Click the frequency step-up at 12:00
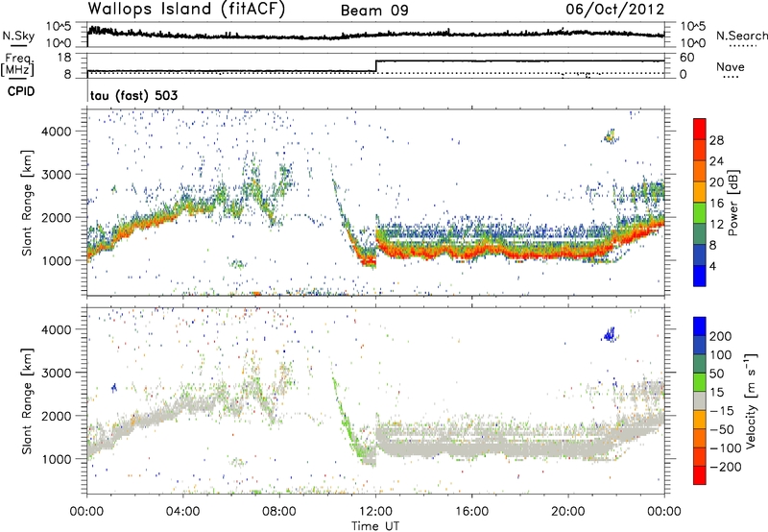 (375, 66)
